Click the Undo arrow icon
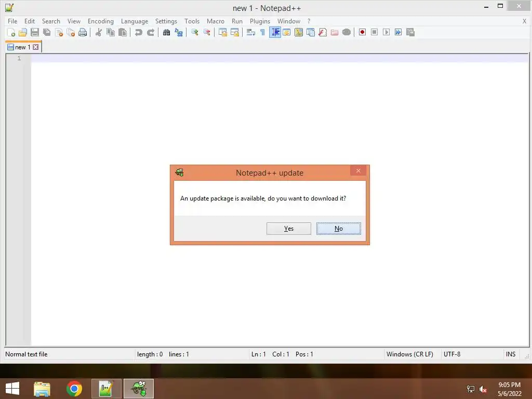 pyautogui.click(x=138, y=32)
